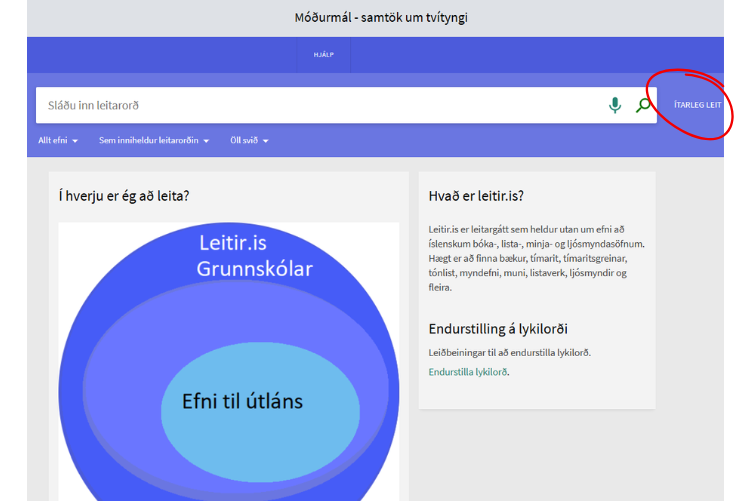This screenshot has width=751, height=501.
Task: Select the title 'Móðurmál - samtök um tvítyngi'
Action: pyautogui.click(x=381, y=18)
